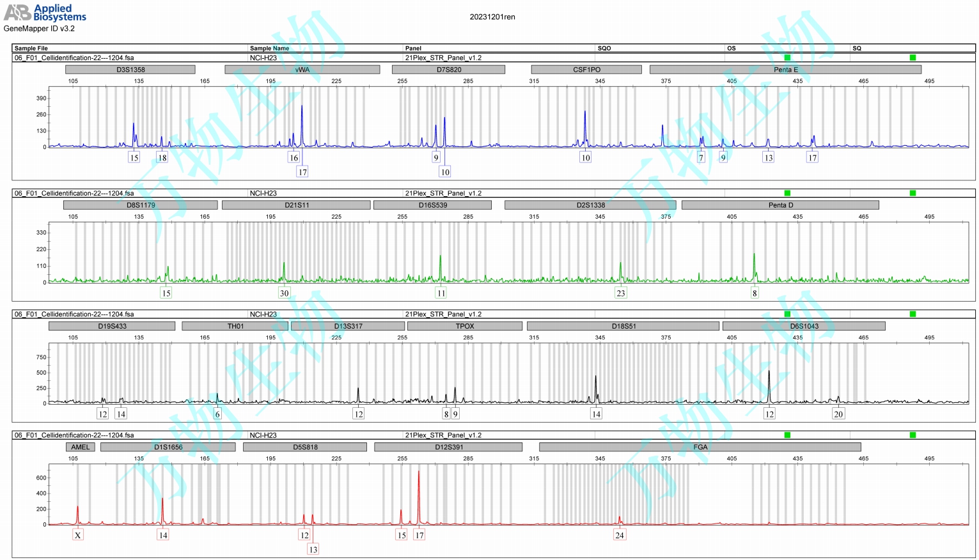Select the AMEL locus marker bar
Image resolution: width=979 pixels, height=560 pixels.
tap(81, 447)
